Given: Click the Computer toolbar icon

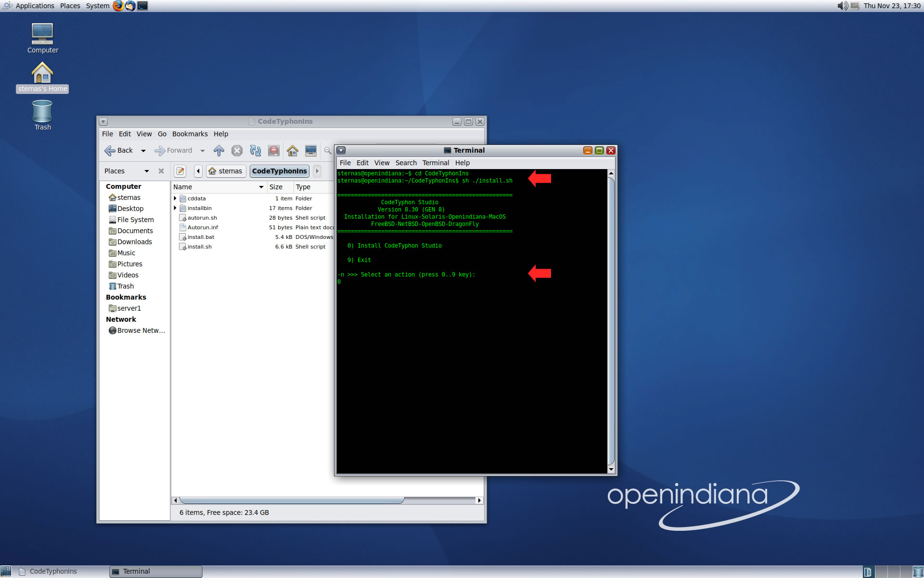Looking at the screenshot, I should [311, 151].
